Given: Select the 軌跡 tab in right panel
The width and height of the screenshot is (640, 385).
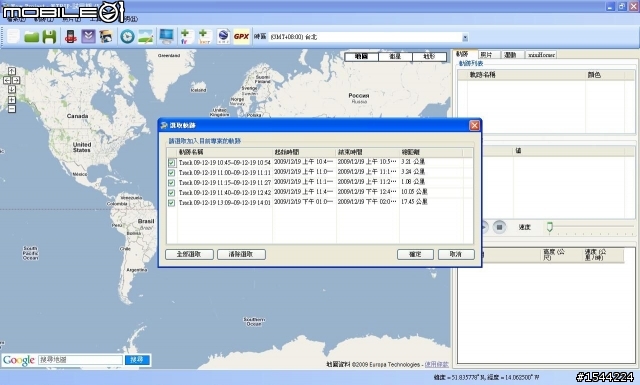Looking at the screenshot, I should (x=462, y=54).
